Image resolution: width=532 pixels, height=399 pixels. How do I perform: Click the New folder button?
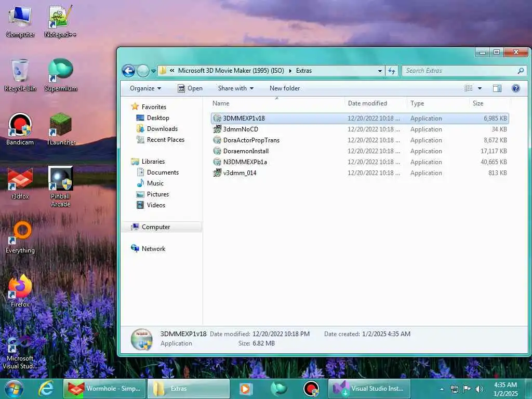click(285, 88)
